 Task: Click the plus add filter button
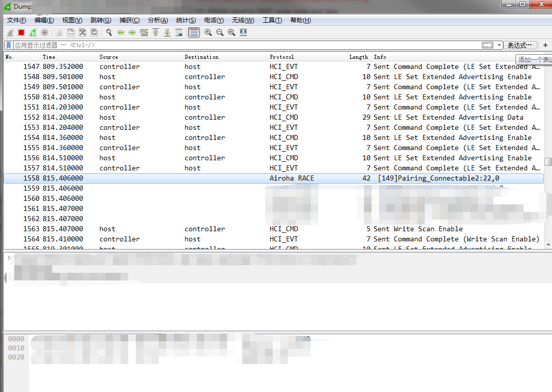[x=545, y=45]
